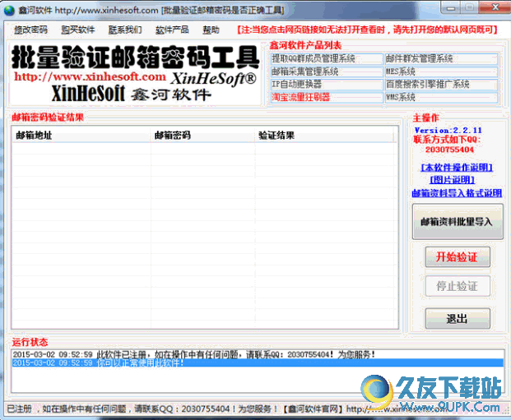Open 图片说明 link

click(453, 180)
